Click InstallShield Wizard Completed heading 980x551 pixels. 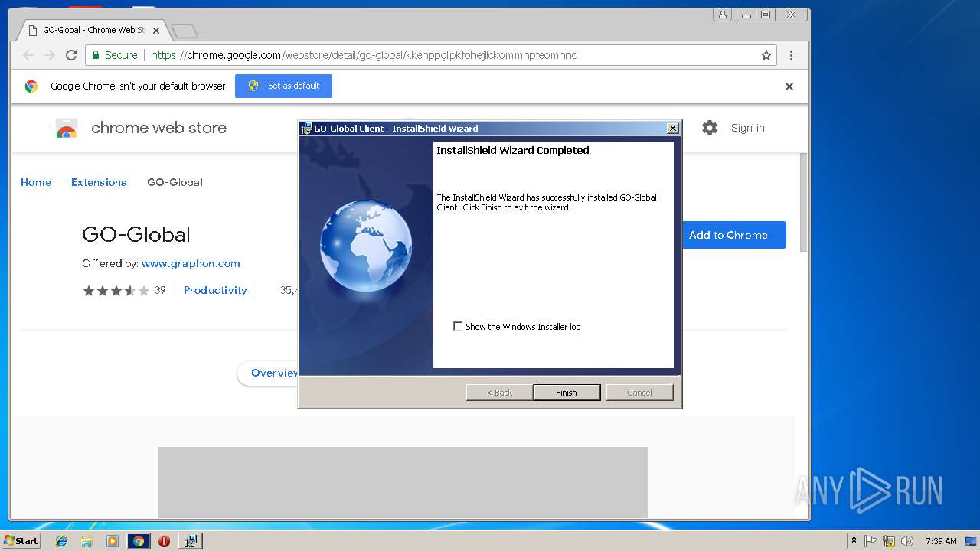pos(513,151)
